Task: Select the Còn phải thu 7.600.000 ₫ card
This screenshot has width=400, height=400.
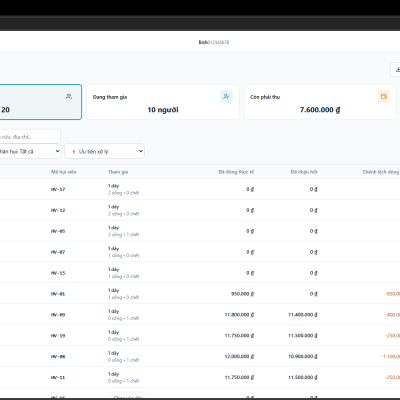Action: pyautogui.click(x=320, y=102)
